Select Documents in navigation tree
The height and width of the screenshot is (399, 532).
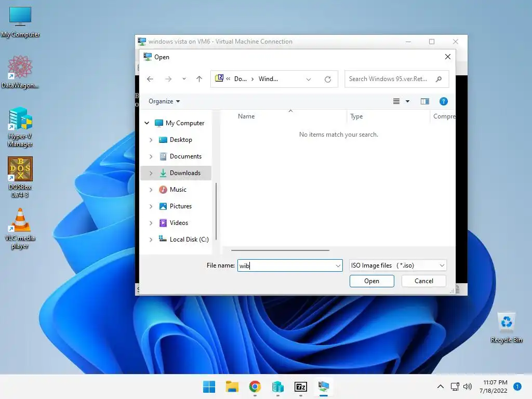[x=180, y=156]
